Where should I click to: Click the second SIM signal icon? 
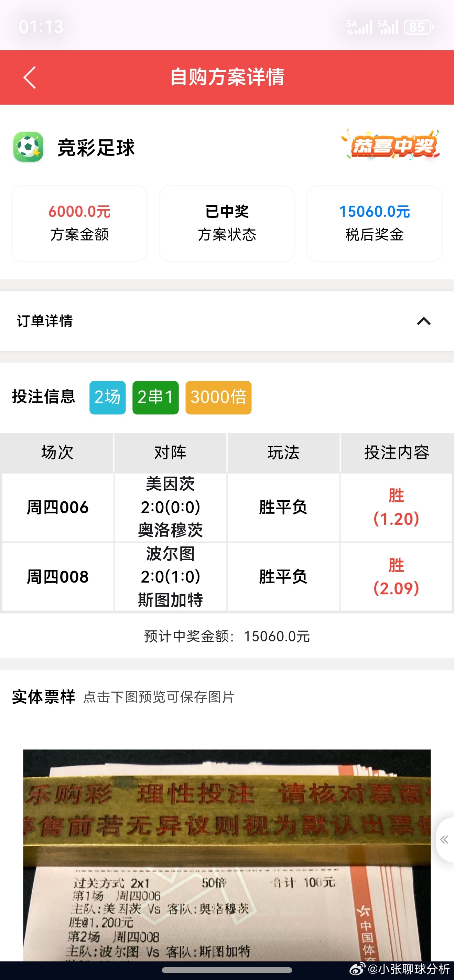click(x=389, y=26)
